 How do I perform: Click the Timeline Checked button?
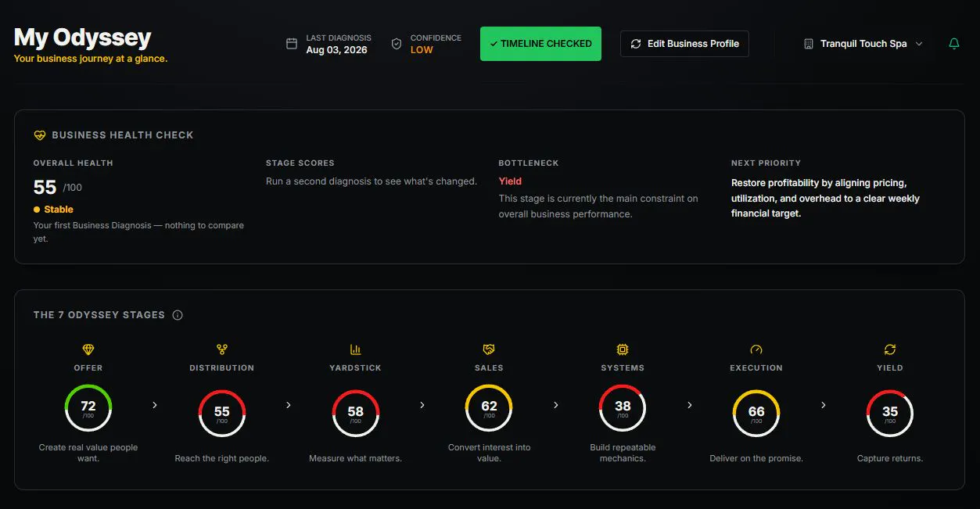point(540,44)
